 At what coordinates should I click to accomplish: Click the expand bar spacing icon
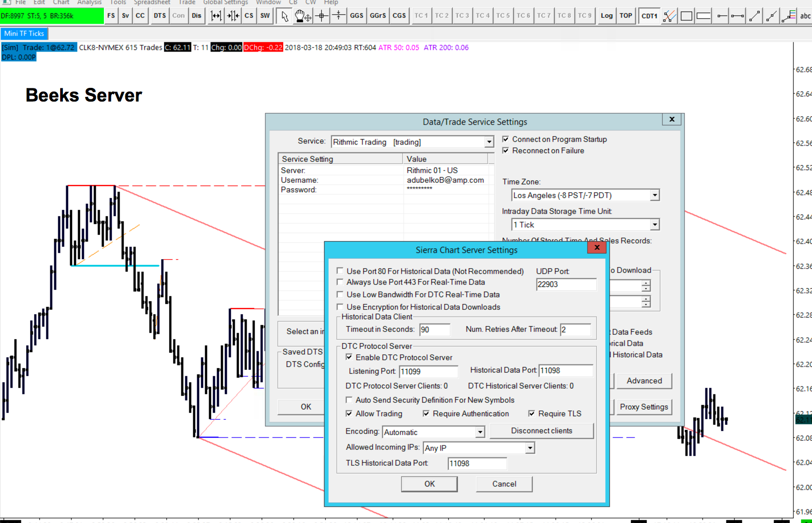(x=216, y=16)
